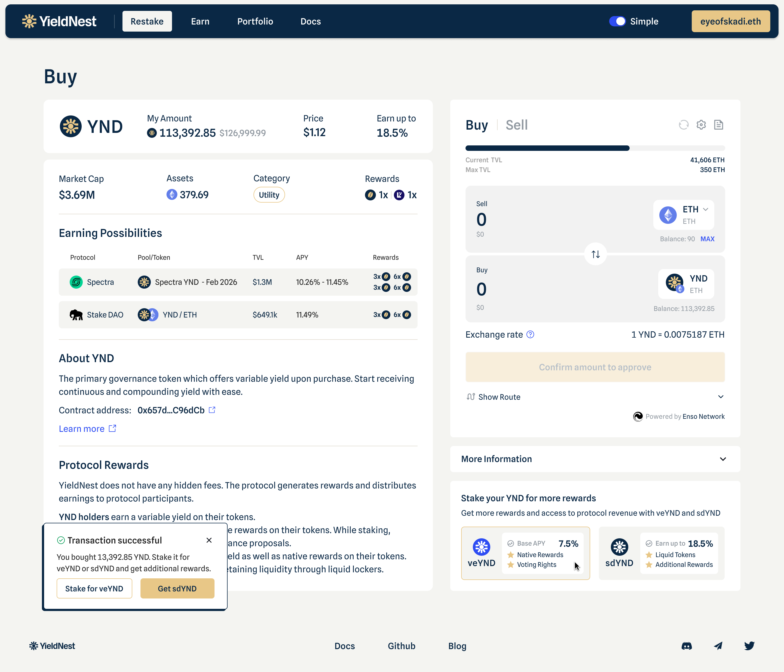Click the Buy amount input field

(481, 289)
